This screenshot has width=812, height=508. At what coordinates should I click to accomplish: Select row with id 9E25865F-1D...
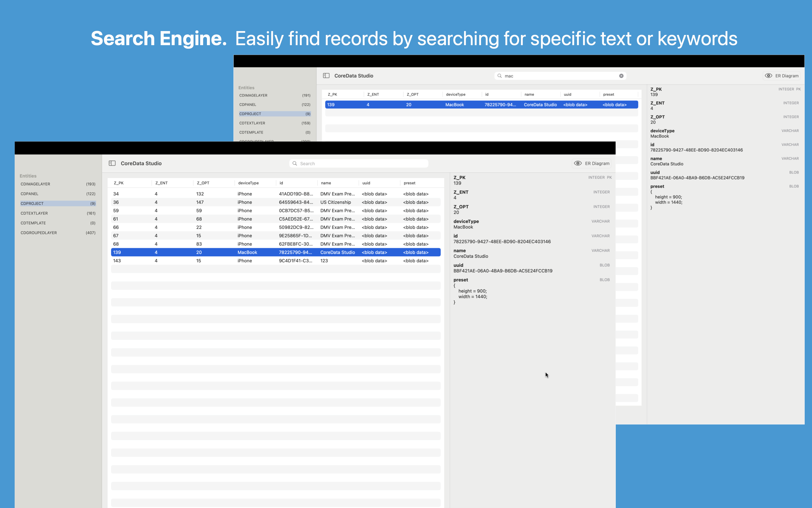pos(275,236)
